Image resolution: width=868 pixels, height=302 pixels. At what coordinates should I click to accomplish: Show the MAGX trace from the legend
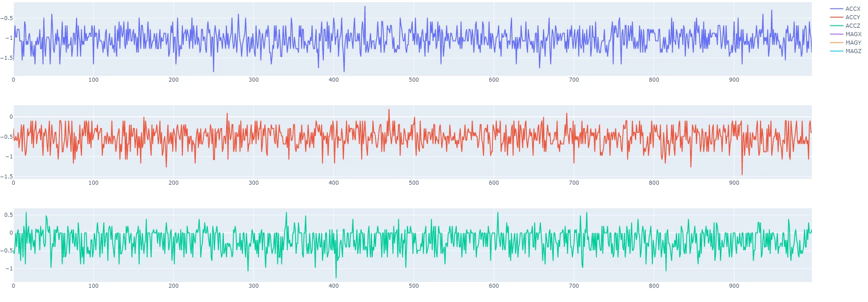(846, 34)
